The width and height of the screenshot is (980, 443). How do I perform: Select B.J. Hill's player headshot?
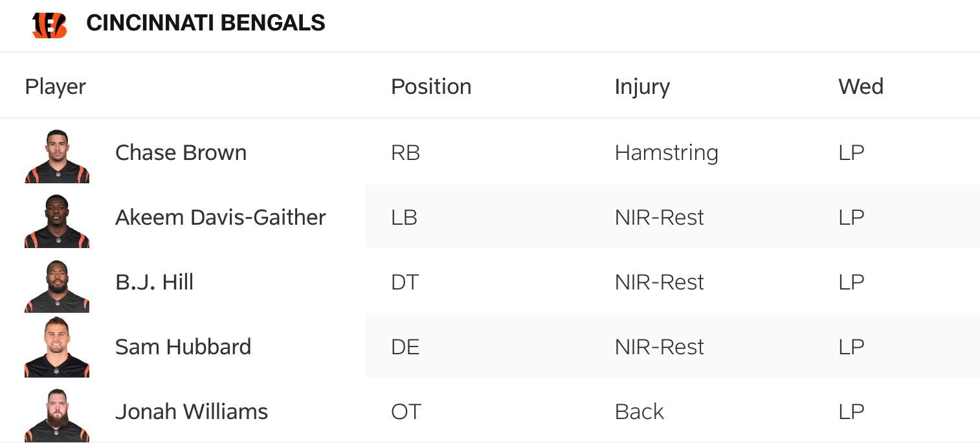57,286
